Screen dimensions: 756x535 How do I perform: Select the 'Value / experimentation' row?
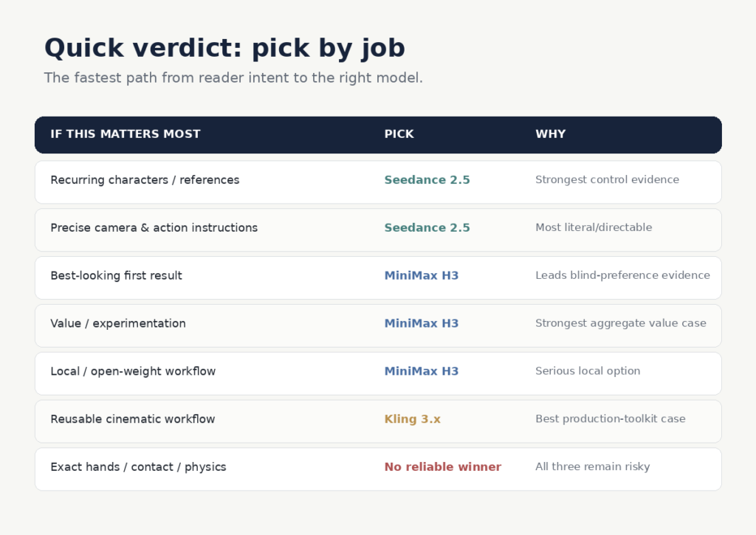coord(378,325)
